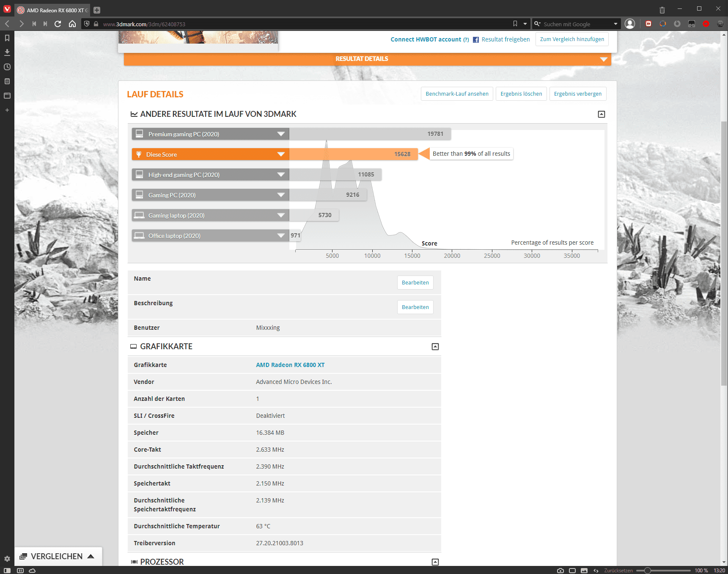Open search engine dropdown arrow

tap(615, 24)
